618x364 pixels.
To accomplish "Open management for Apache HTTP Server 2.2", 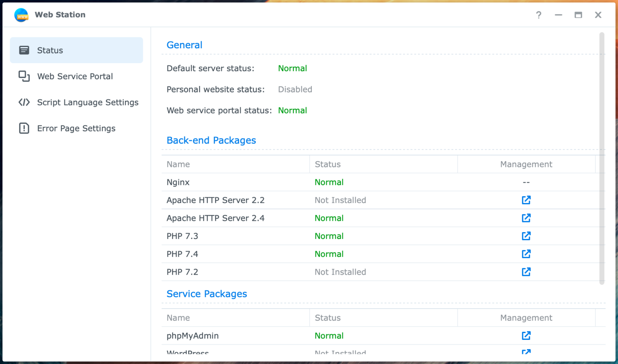I will tap(526, 200).
